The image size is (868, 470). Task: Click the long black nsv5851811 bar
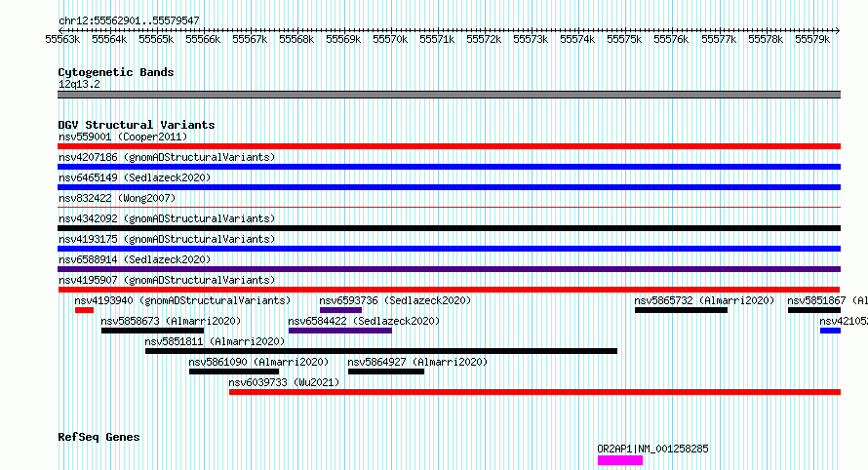pos(381,351)
